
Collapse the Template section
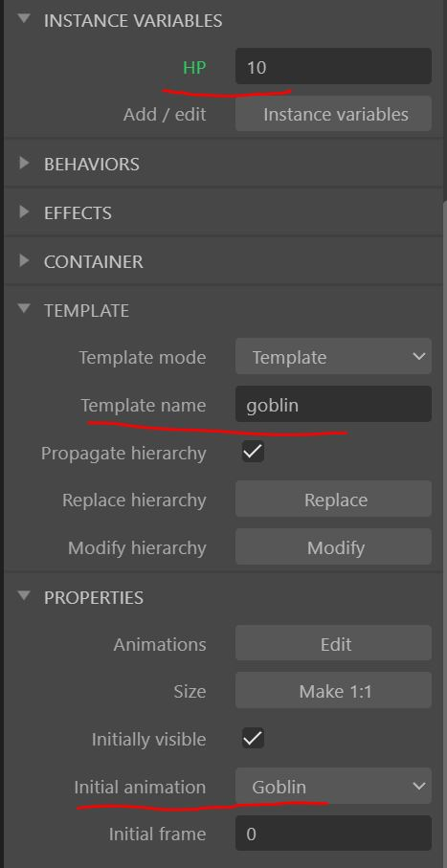tap(24, 308)
